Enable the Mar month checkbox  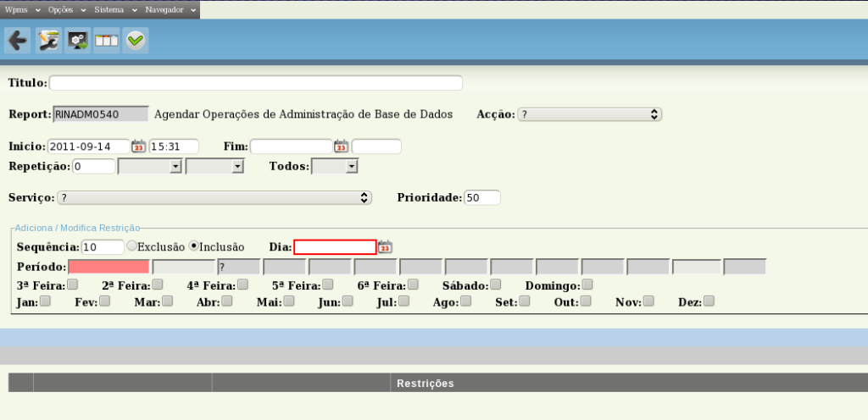click(168, 301)
